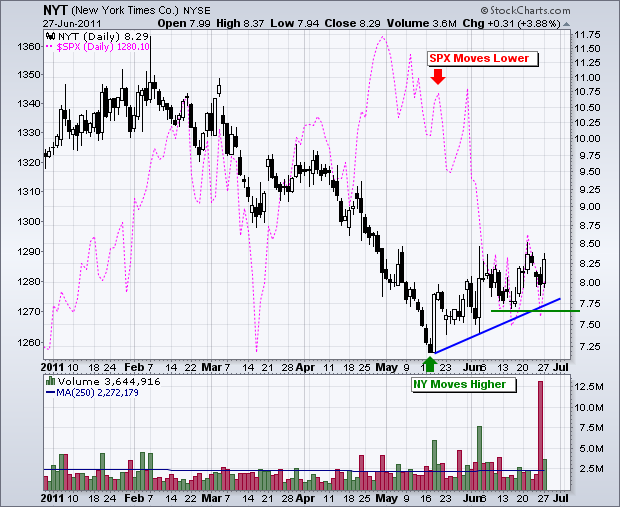Click the Open 7.99 value in header
This screenshot has height=507, width=620.
(x=184, y=24)
